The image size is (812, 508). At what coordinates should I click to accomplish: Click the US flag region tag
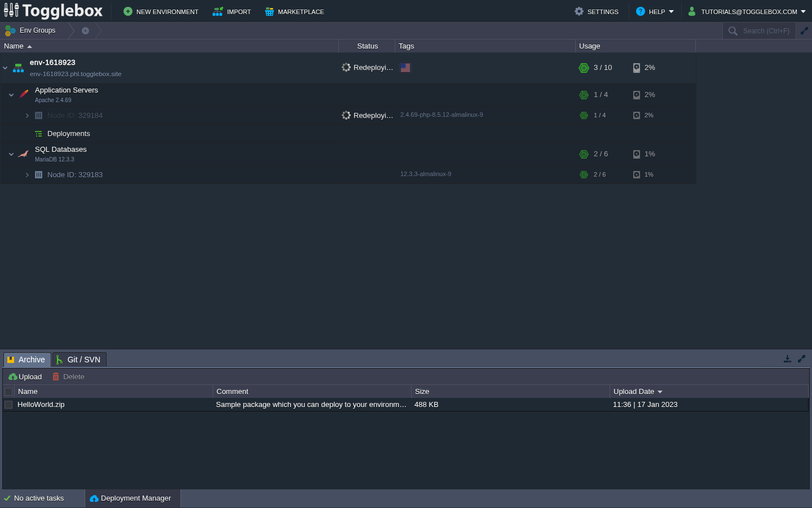(x=405, y=68)
